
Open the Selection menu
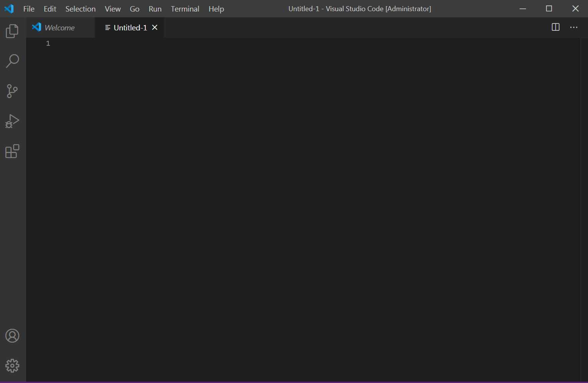pos(80,9)
